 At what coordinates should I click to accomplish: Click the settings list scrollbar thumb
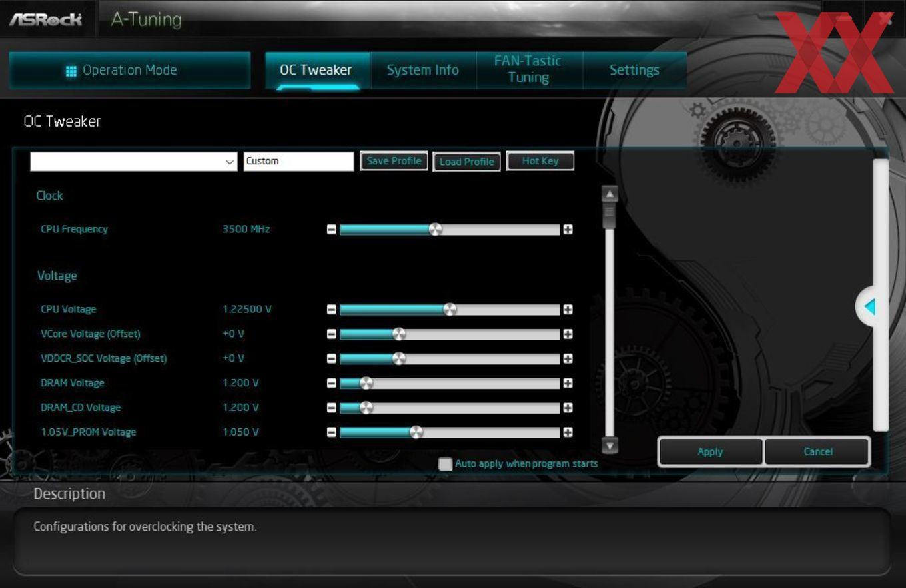[610, 216]
